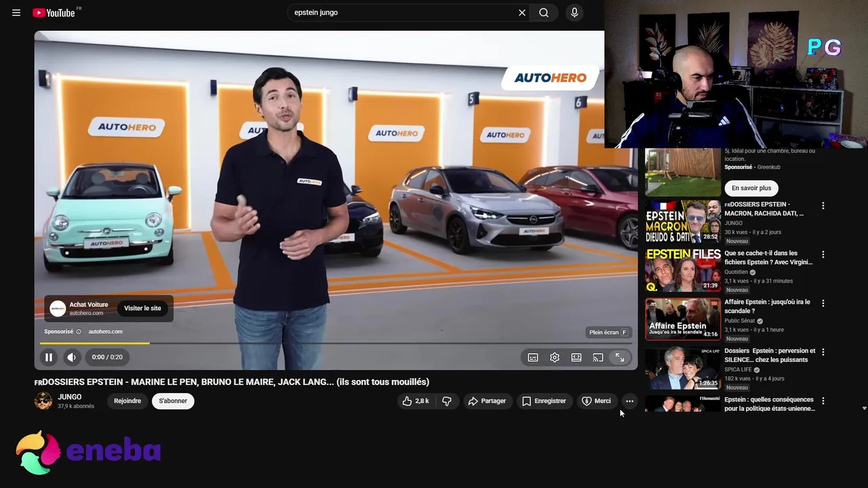Open SPICA LIFE Dossiers Epstein thumbnail

pyautogui.click(x=683, y=368)
